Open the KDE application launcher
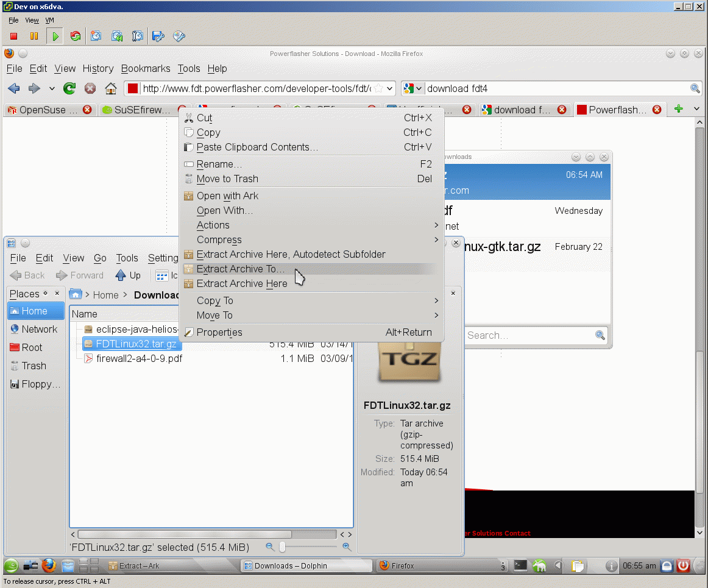708x588 pixels. coord(12,565)
